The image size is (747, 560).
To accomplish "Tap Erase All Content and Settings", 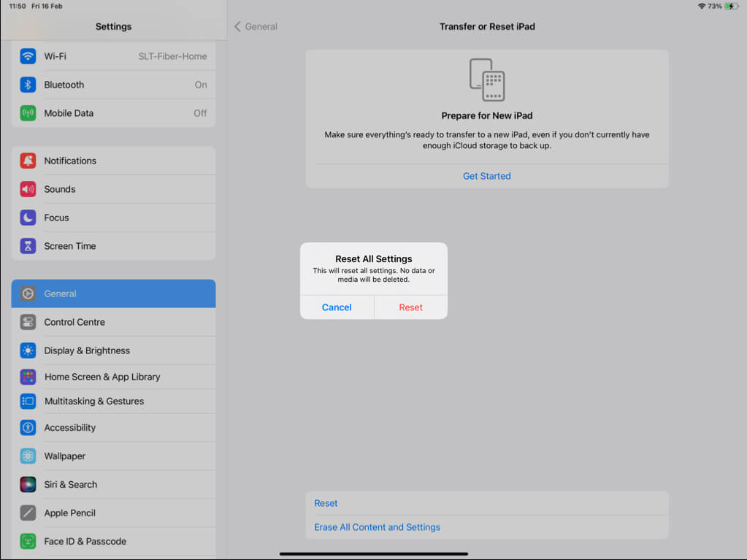I will (487, 527).
